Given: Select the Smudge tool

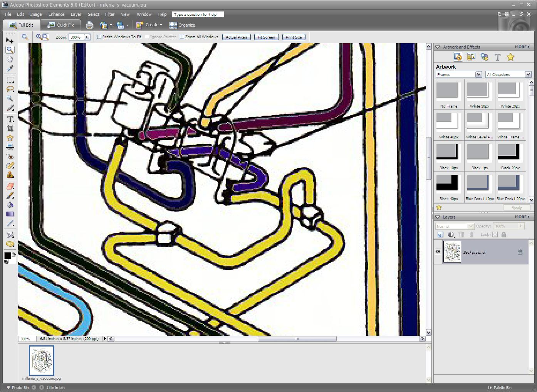Looking at the screenshot, I should click(x=10, y=235).
